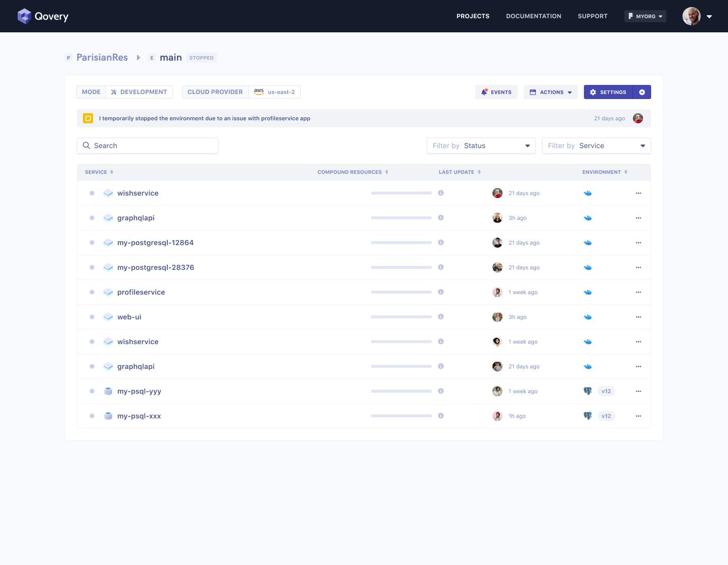Click the v12 badge in my-psql-yyy row
This screenshot has height=565, width=728.
pos(606,391)
